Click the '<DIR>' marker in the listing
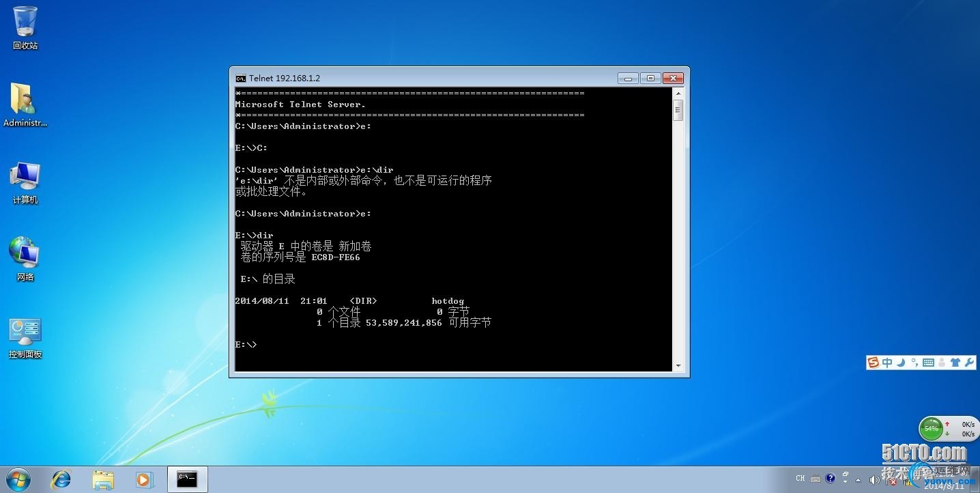Screen dimensions: 980x493 tap(363, 301)
